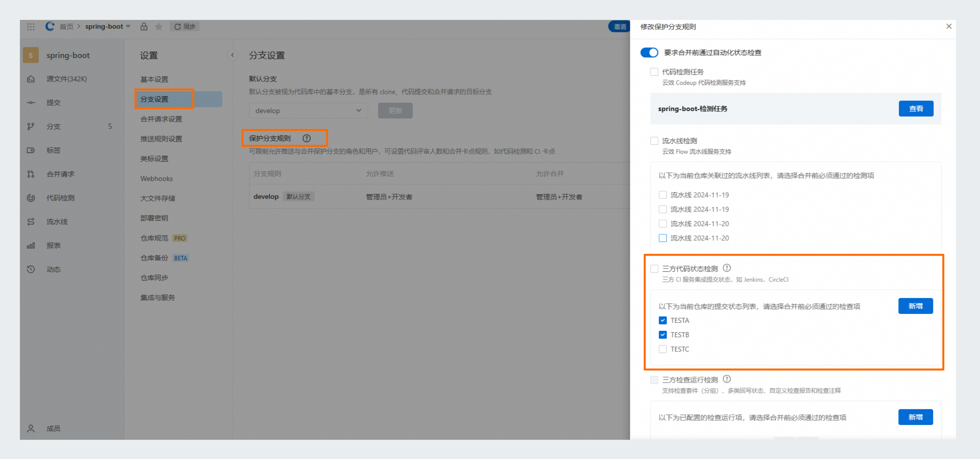980x459 pixels.
Task: Click the 流水线 pipeline icon
Action: click(x=31, y=222)
